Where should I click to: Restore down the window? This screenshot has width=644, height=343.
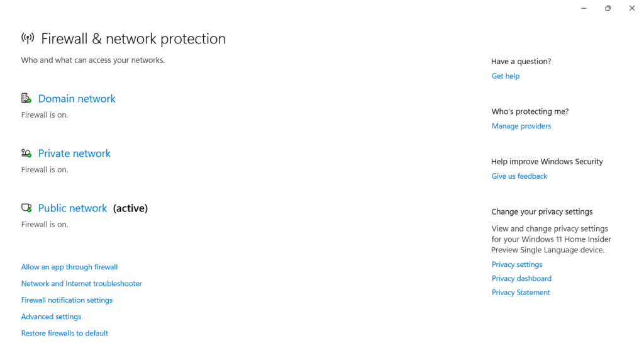coord(608,8)
